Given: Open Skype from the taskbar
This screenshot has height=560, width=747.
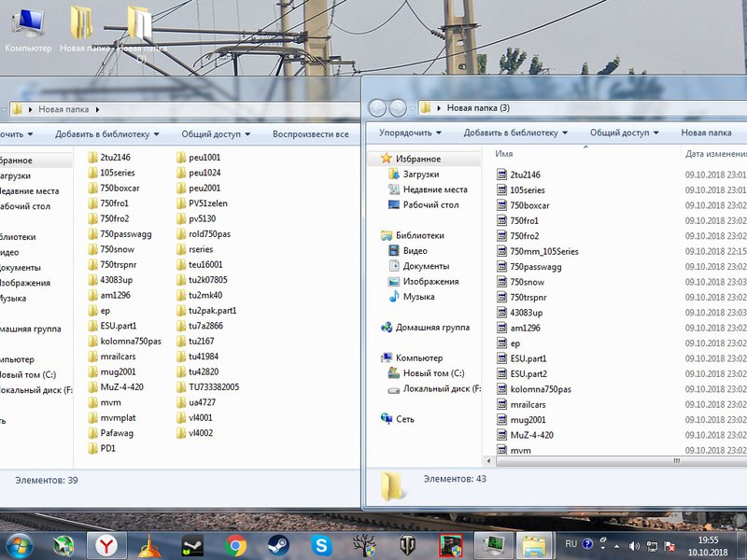Looking at the screenshot, I should pyautogui.click(x=322, y=545).
